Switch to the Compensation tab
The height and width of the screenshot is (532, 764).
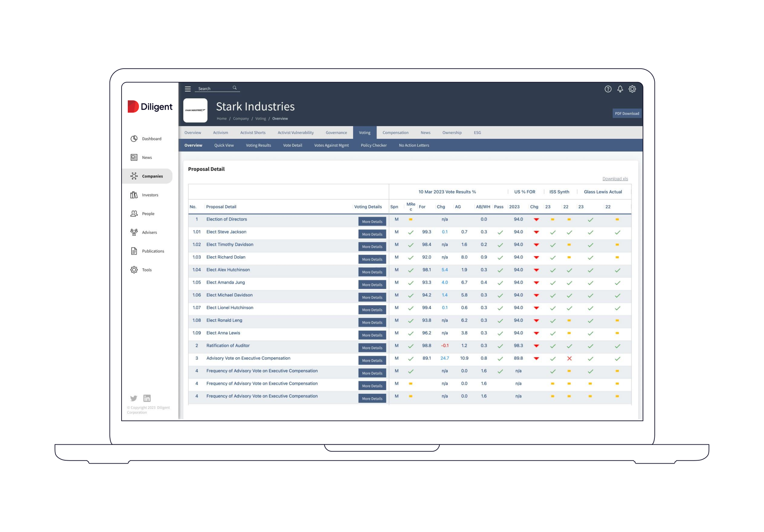pyautogui.click(x=395, y=132)
